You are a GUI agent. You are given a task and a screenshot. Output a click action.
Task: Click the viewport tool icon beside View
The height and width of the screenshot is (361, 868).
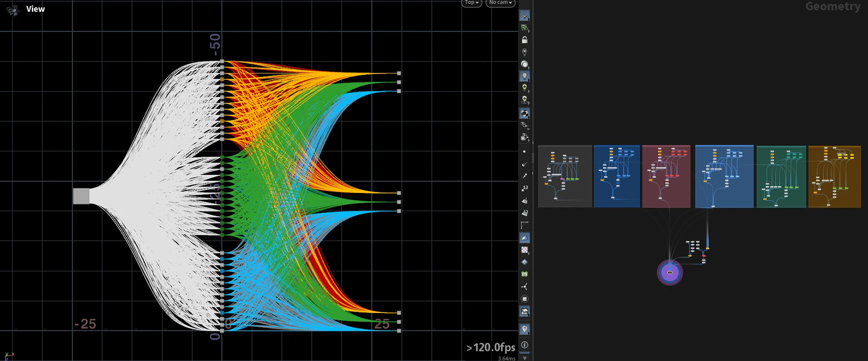[13, 10]
